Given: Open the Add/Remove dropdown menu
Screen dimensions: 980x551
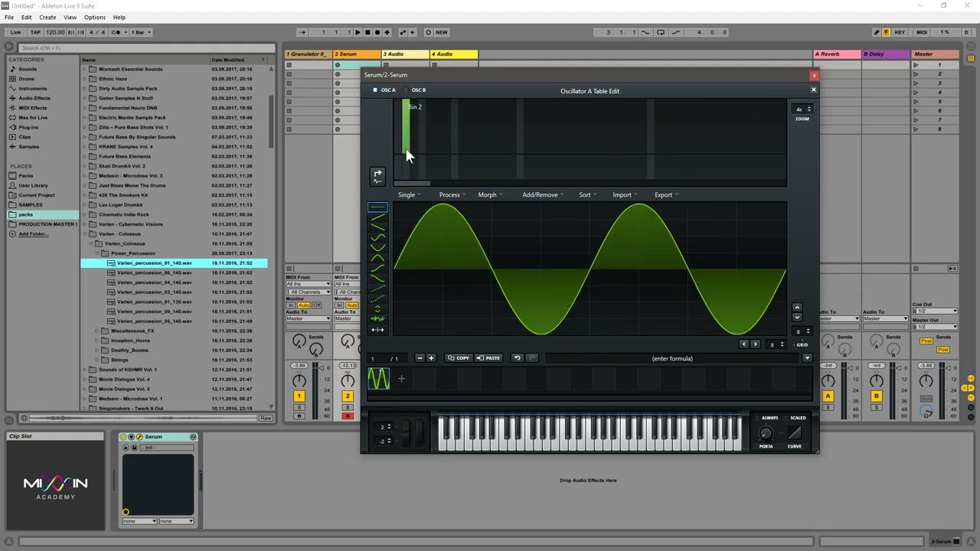Looking at the screenshot, I should (543, 194).
